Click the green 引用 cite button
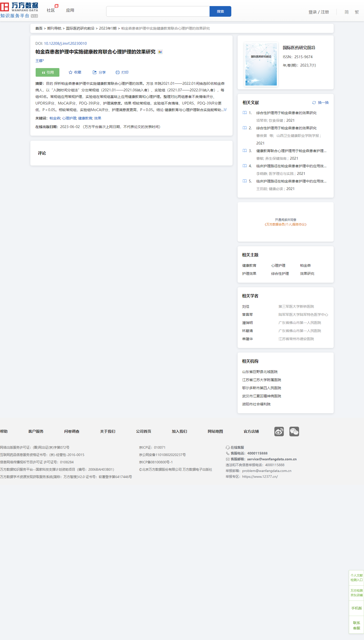Viewport: 364px width, 640px height. tap(48, 72)
